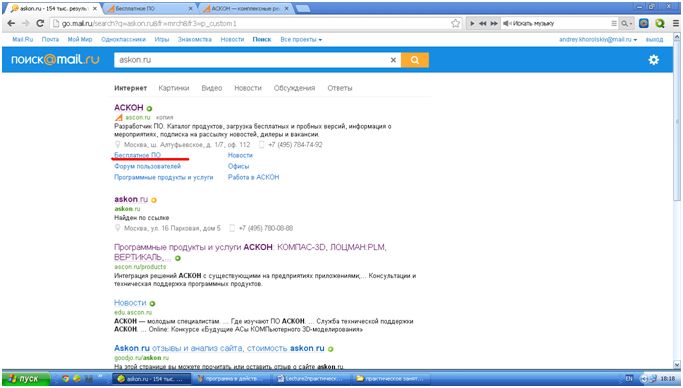683x388 pixels.
Task: Open the blue browser extension icon
Action: (644, 24)
